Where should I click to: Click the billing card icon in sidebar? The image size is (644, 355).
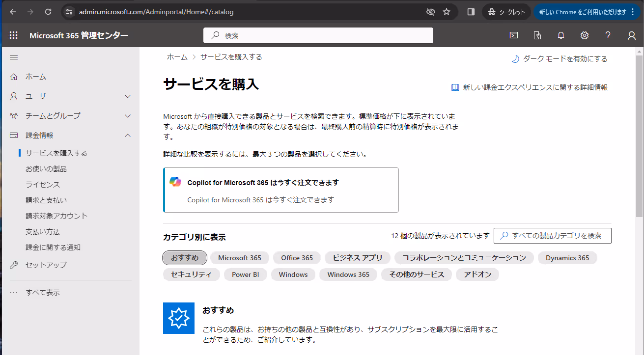click(14, 136)
